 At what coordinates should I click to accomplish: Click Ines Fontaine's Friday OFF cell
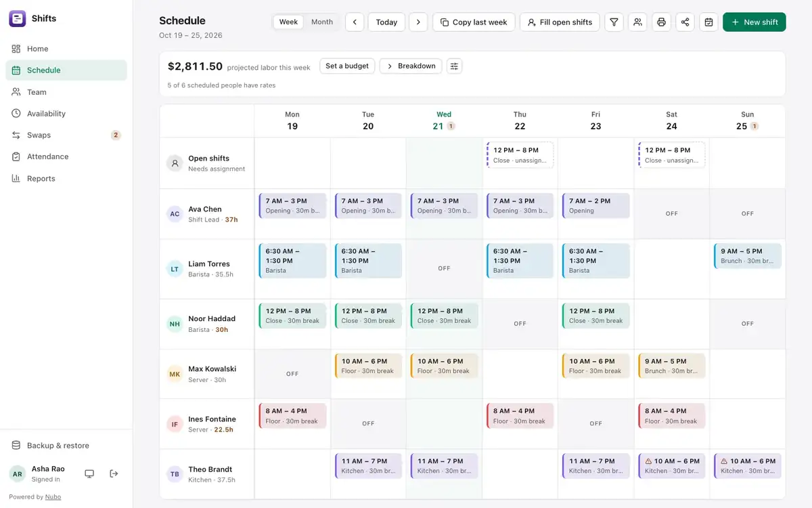click(595, 423)
